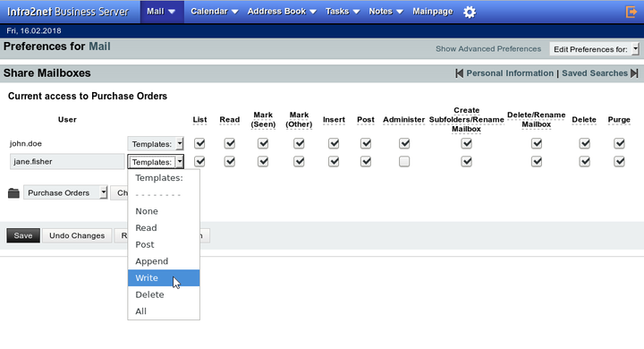Click the settings gear icon
The width and height of the screenshot is (644, 349).
pos(470,12)
